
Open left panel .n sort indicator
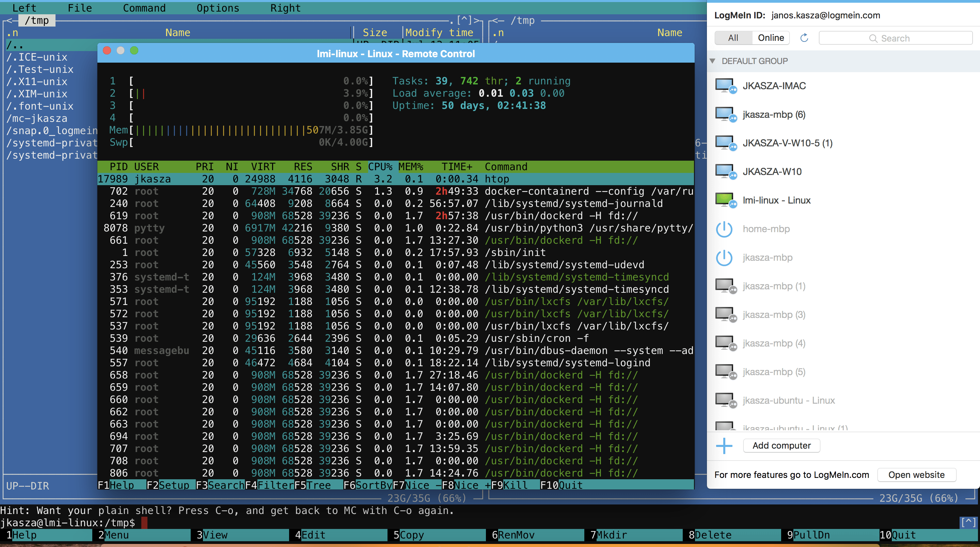12,33
